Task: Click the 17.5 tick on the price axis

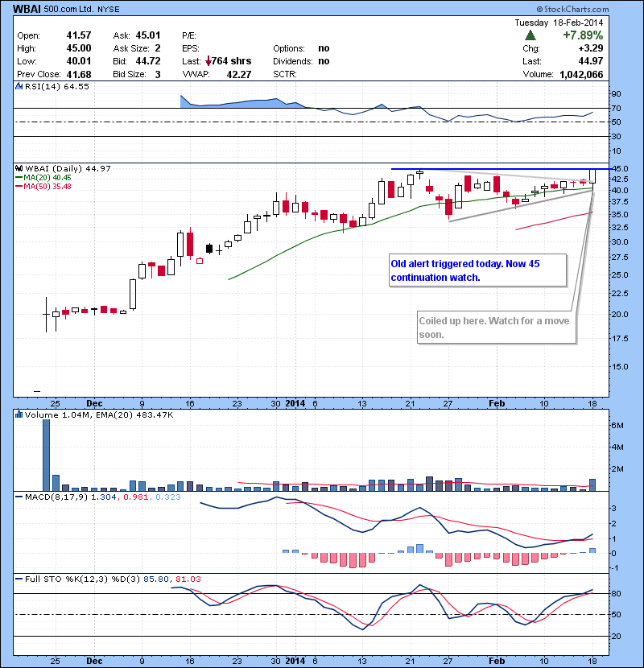Action: tap(620, 339)
